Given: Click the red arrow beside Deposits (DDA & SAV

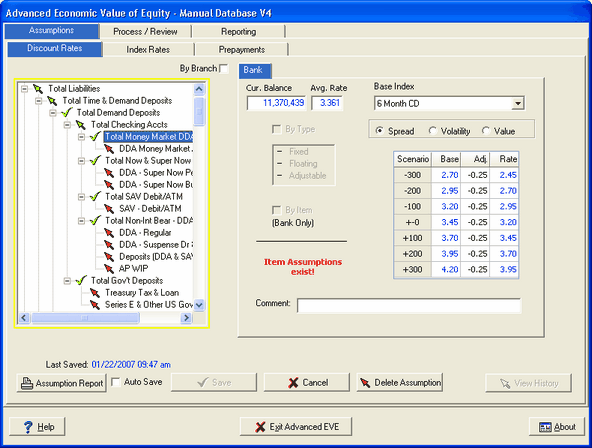Looking at the screenshot, I should [109, 257].
